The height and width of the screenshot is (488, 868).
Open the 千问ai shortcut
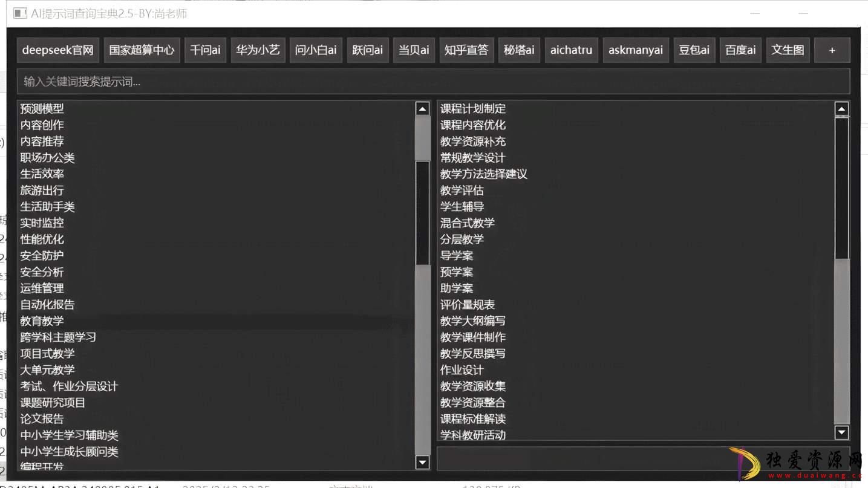205,50
